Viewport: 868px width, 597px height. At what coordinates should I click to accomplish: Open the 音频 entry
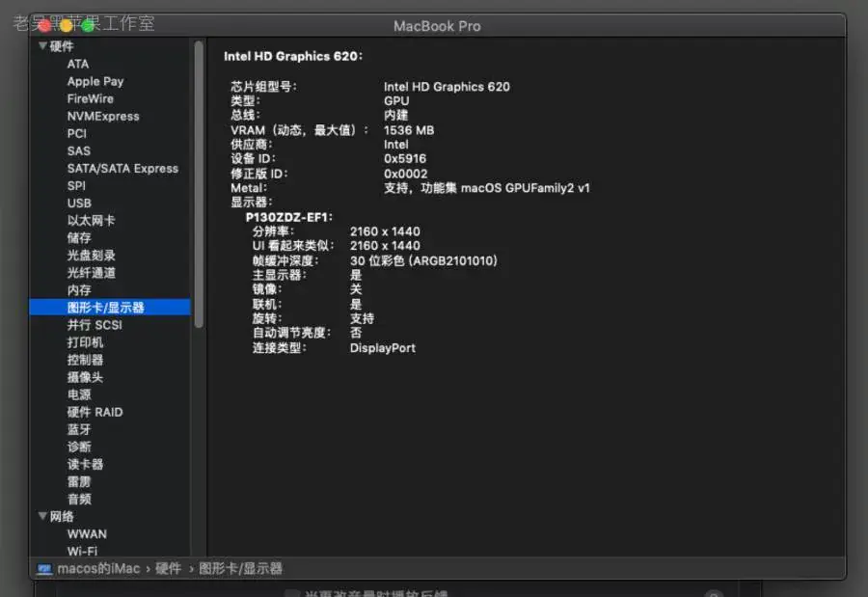point(79,499)
